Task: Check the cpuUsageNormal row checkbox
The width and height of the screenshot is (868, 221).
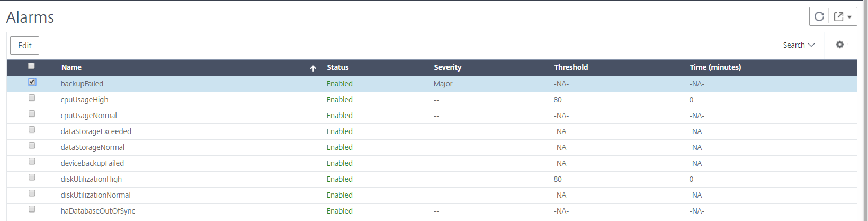Action: coord(32,114)
